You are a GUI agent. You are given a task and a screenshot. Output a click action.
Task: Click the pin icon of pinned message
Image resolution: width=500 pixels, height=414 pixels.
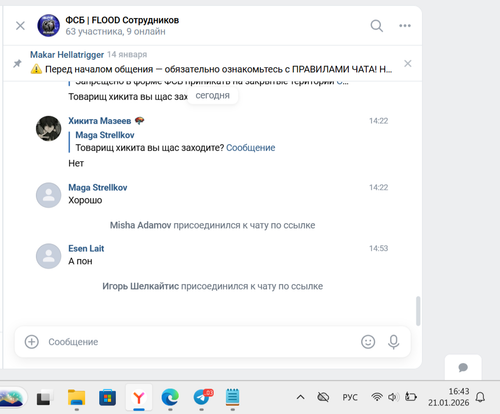tap(17, 63)
